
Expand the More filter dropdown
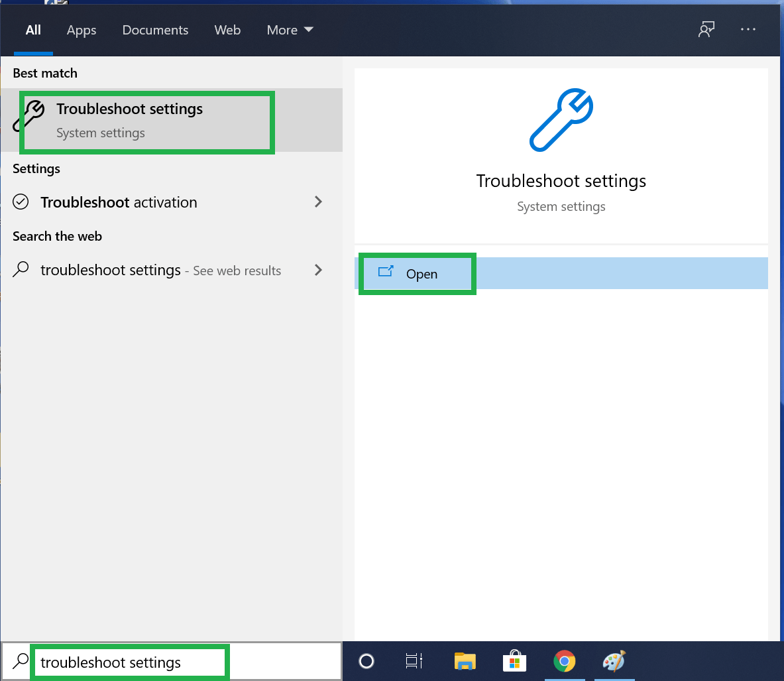(x=290, y=30)
